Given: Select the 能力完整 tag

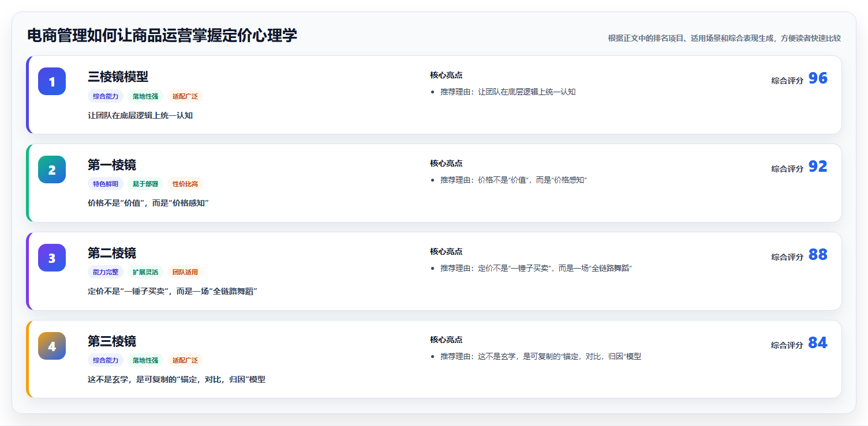Looking at the screenshot, I should (106, 272).
